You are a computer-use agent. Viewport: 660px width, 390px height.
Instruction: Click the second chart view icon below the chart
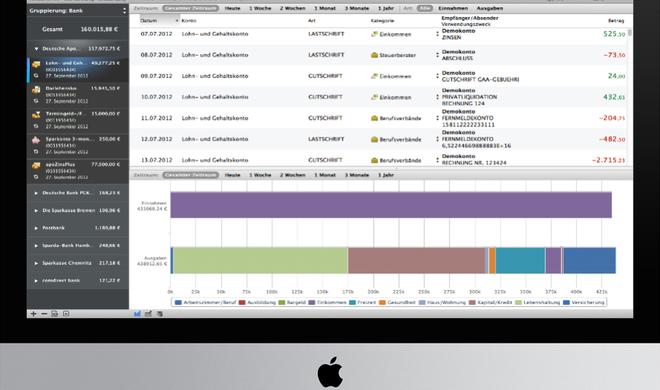tap(148, 314)
